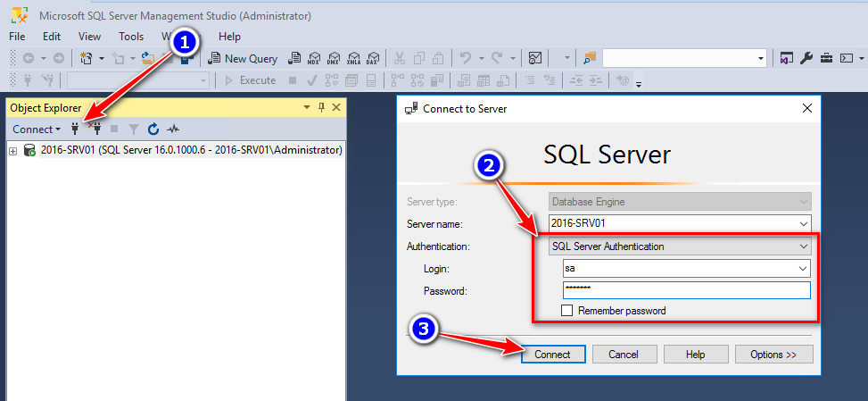868x401 pixels.
Task: Open the Login dropdown arrow
Action: point(803,269)
